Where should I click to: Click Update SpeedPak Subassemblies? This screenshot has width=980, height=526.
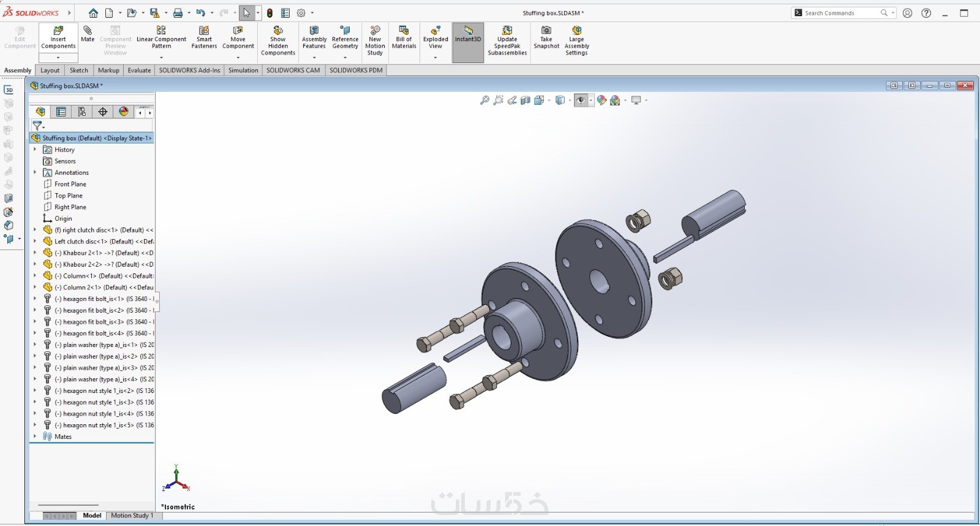[x=507, y=40]
